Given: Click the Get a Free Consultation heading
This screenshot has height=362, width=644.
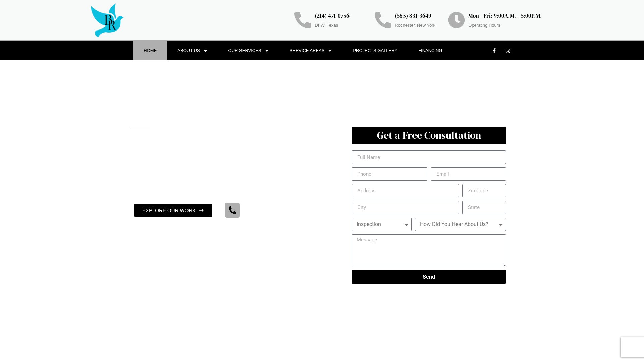Looking at the screenshot, I should (429, 135).
